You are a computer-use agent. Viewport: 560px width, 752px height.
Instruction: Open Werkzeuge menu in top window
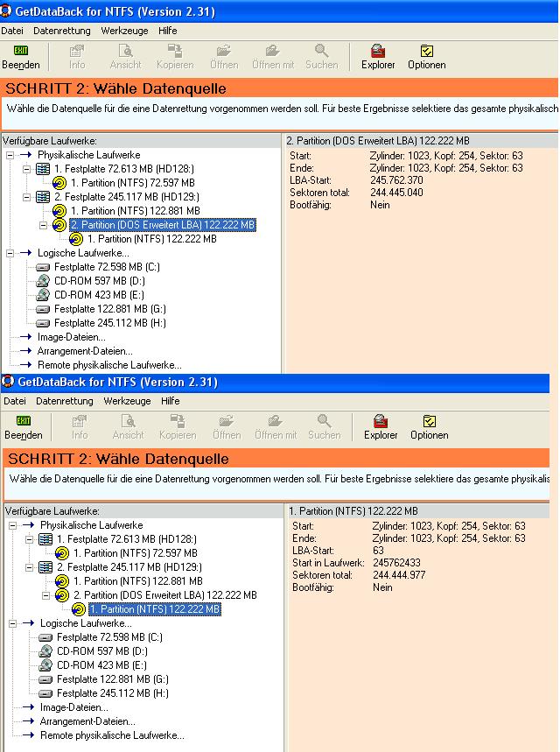coord(124,31)
